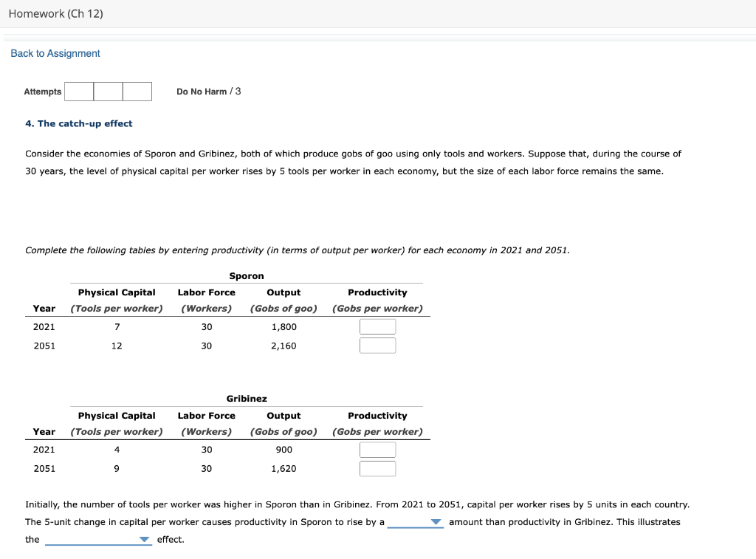Click the Attempts label

click(x=42, y=92)
